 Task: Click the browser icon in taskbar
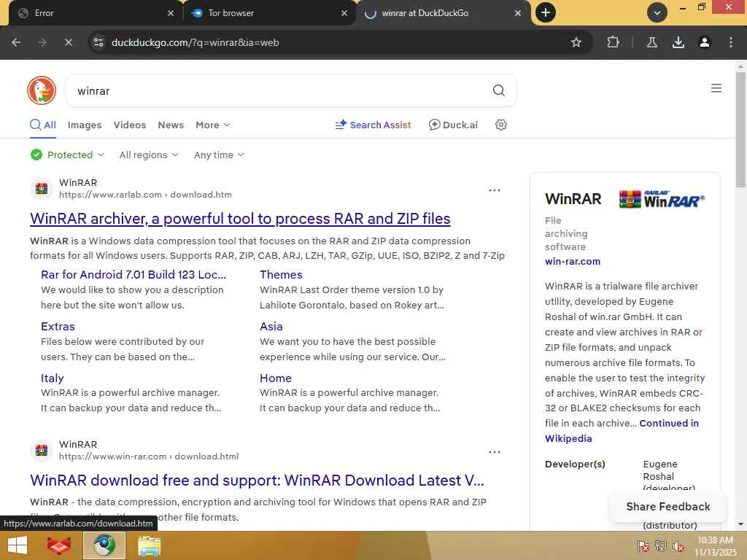pyautogui.click(x=104, y=545)
